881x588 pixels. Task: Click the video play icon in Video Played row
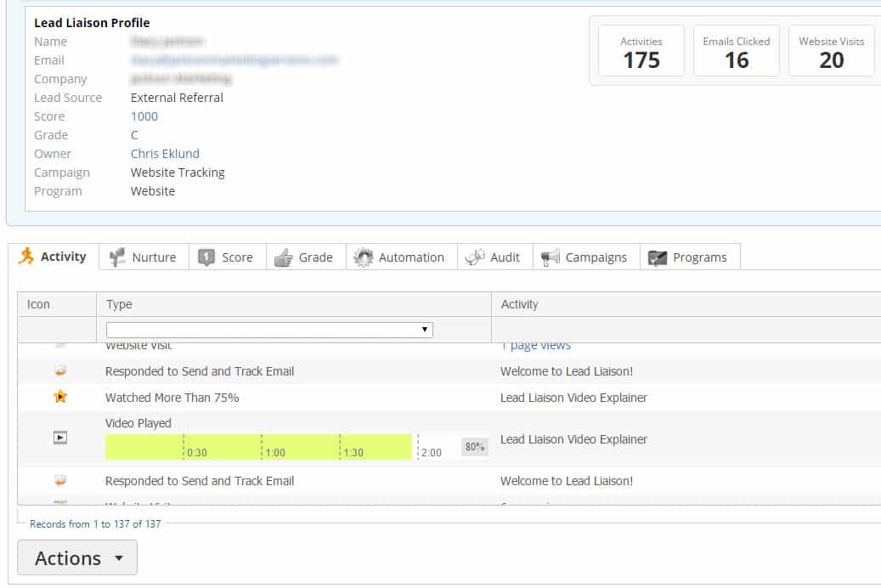(x=60, y=438)
